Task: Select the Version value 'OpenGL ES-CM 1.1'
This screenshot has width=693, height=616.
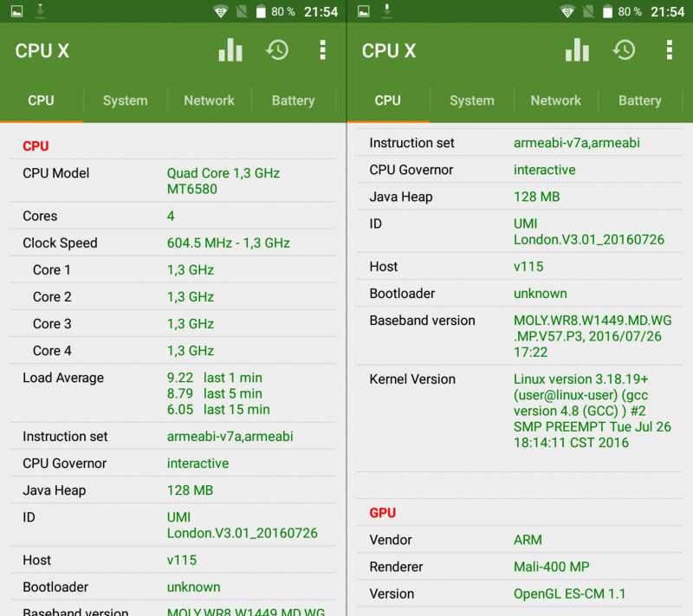Action: coord(570,593)
